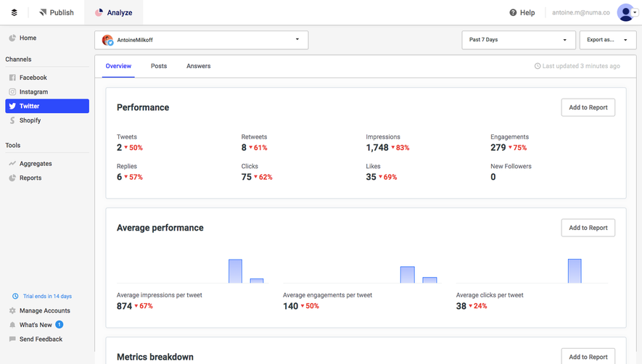642x364 pixels.
Task: Click the What's New bell icon
Action: coord(12,325)
